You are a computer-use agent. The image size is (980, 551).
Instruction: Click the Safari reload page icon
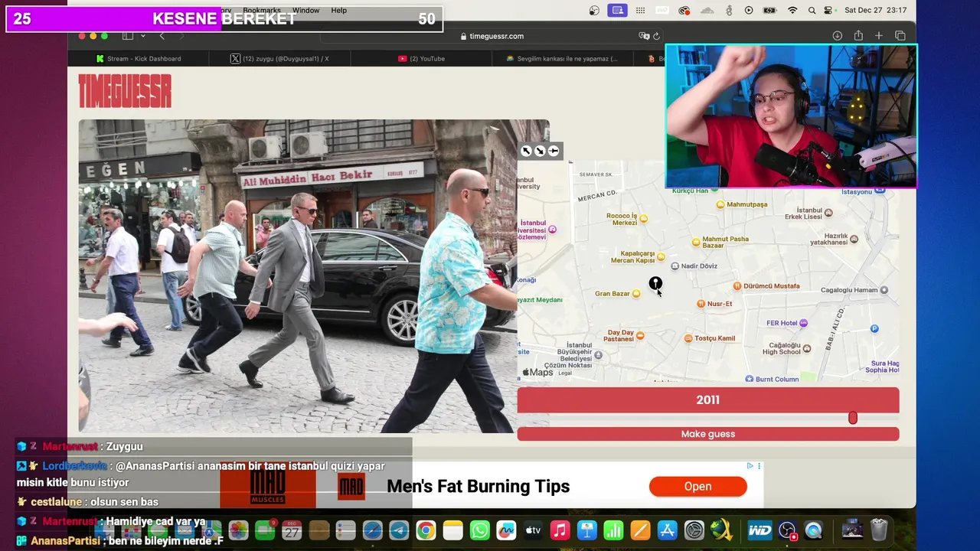(656, 36)
